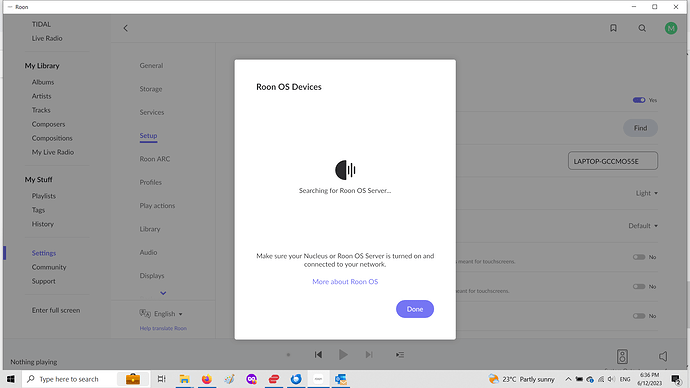690x388 pixels.
Task: Open the play queue icon
Action: [x=400, y=355]
